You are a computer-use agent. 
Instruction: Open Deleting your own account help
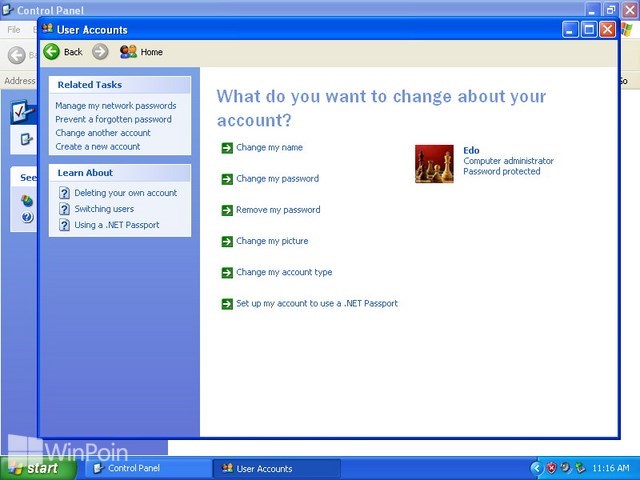(126, 193)
